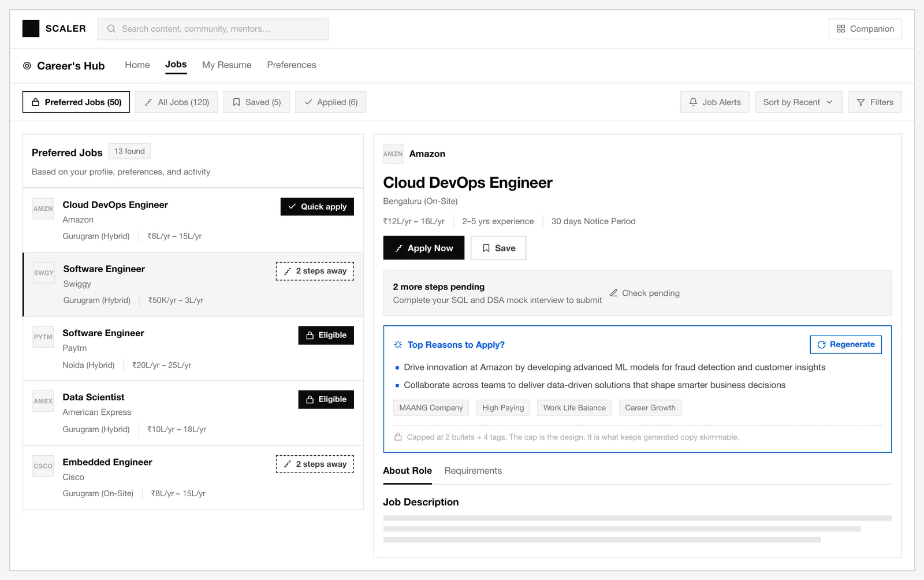Click the ₹20L/yr – 25L/yr salary text
This screenshot has height=580, width=924.
pos(162,365)
